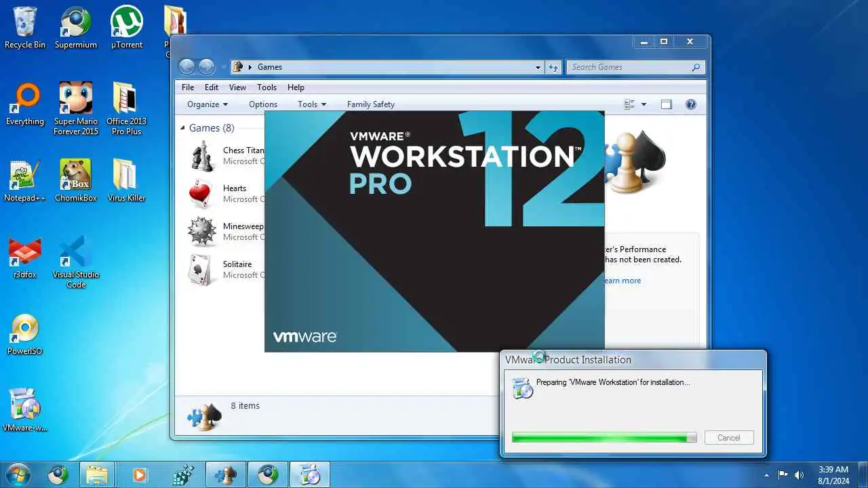Click the taskbar clock showing 3:39 AM
868x488 pixels.
tap(833, 474)
